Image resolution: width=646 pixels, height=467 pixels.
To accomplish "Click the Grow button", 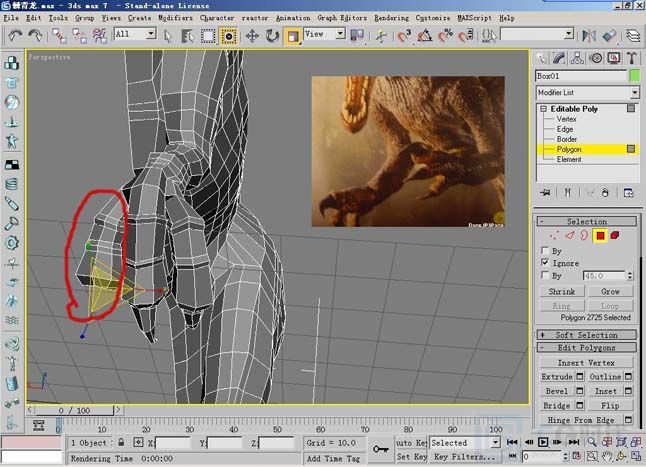I will (610, 292).
